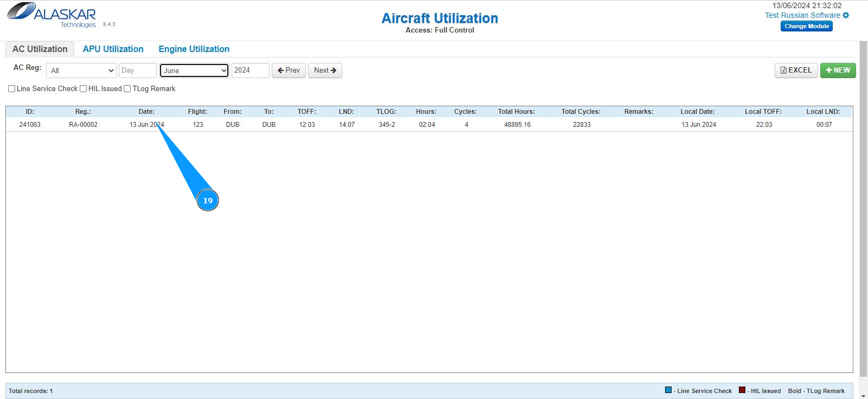868x399 pixels.
Task: Click the TOFF value 12:03
Action: [x=307, y=125]
